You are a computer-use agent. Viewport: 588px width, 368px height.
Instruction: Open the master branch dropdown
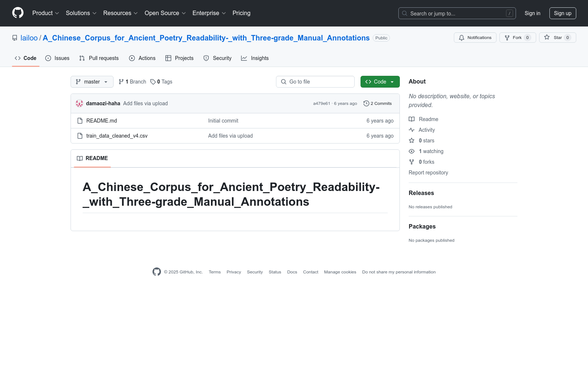92,82
